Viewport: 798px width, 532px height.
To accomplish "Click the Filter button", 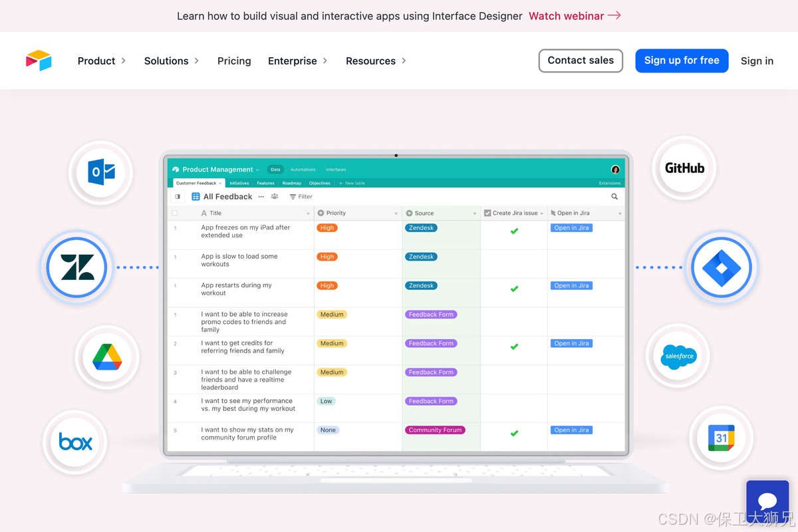I will click(301, 197).
